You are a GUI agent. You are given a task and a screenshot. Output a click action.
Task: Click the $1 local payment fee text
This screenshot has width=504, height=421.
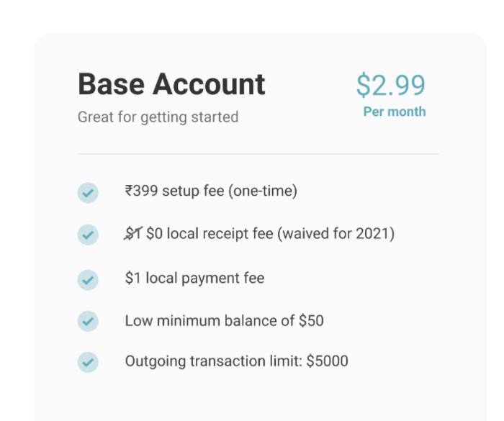tap(195, 278)
